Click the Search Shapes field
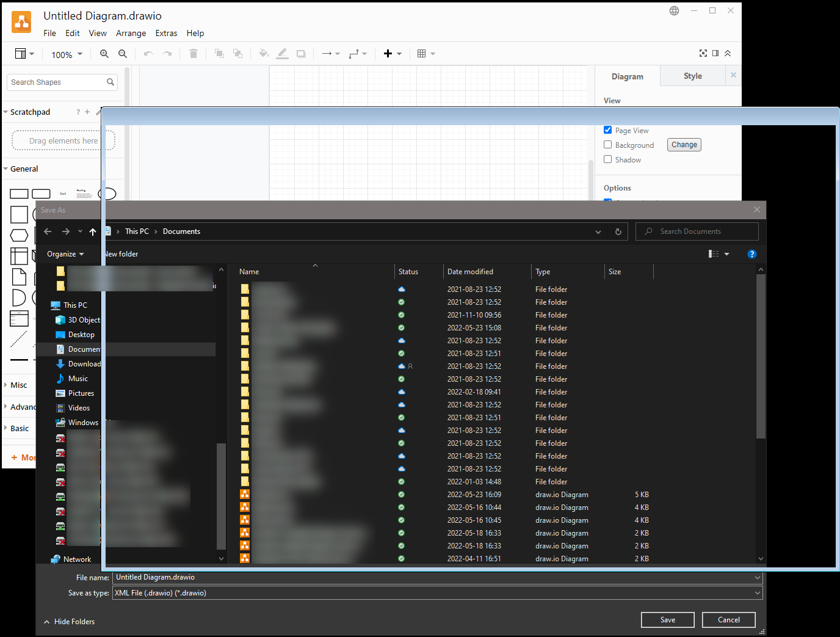The width and height of the screenshot is (840, 637). pos(58,82)
